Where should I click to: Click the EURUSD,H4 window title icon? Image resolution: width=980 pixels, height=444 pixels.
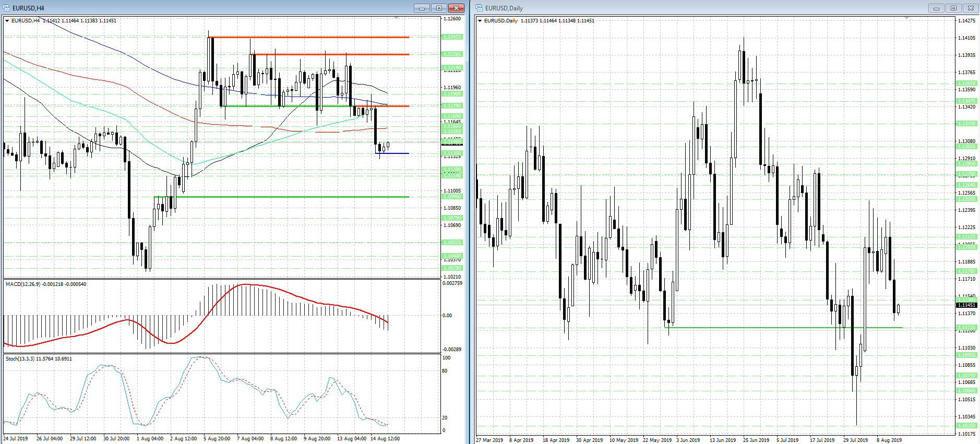pos(7,8)
